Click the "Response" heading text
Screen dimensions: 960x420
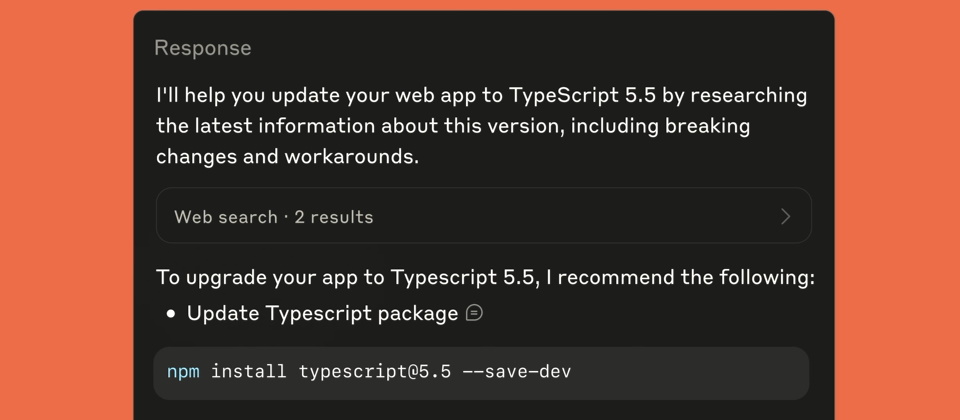pos(203,48)
